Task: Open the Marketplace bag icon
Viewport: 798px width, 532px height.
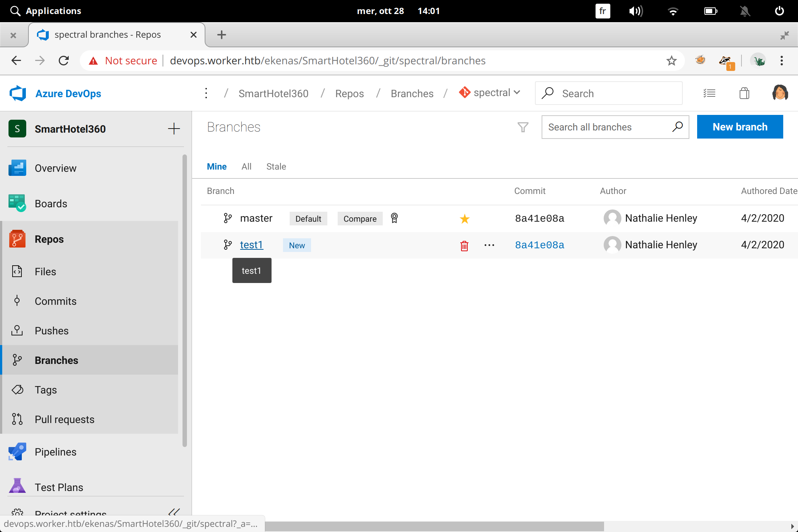Action: [x=744, y=93]
